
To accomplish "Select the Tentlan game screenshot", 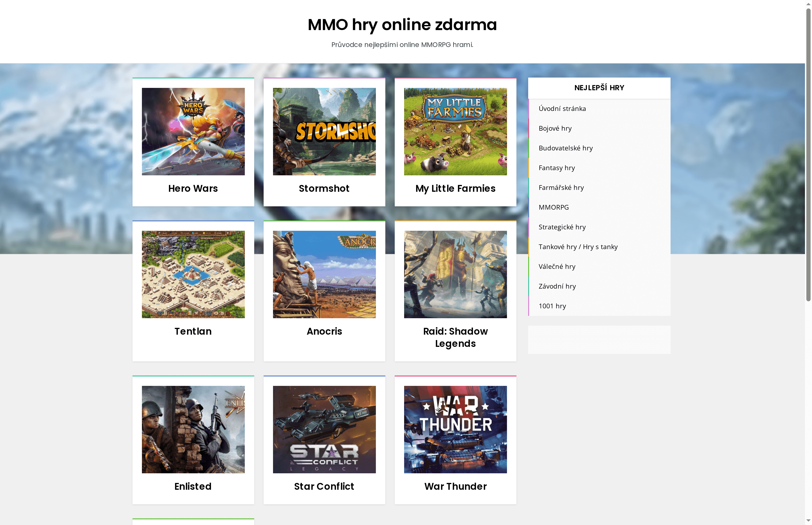I will [193, 274].
